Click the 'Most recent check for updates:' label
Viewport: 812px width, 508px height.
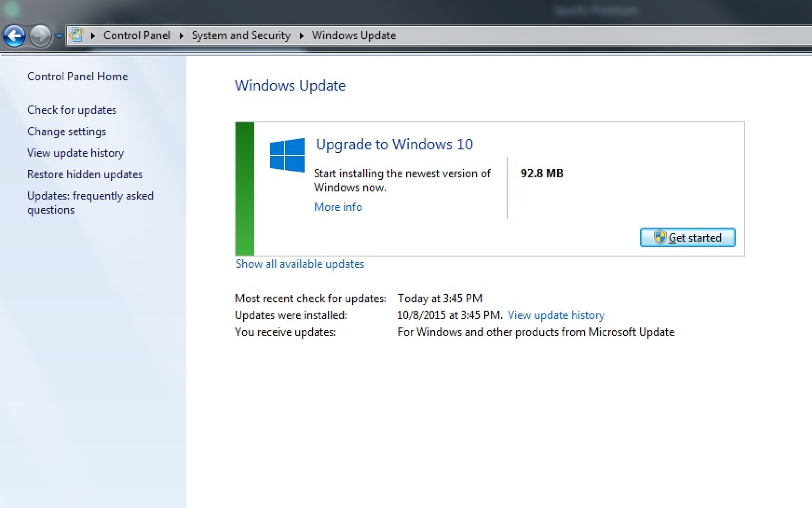point(310,298)
